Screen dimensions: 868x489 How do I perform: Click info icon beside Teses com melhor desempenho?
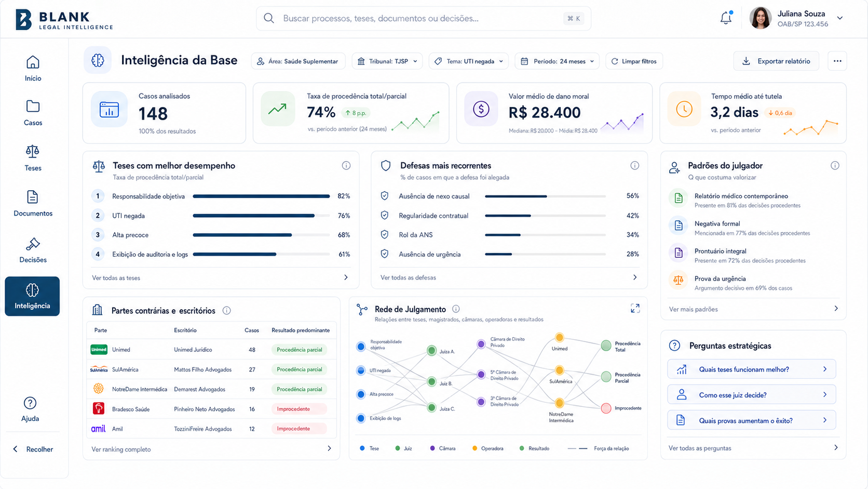[346, 165]
